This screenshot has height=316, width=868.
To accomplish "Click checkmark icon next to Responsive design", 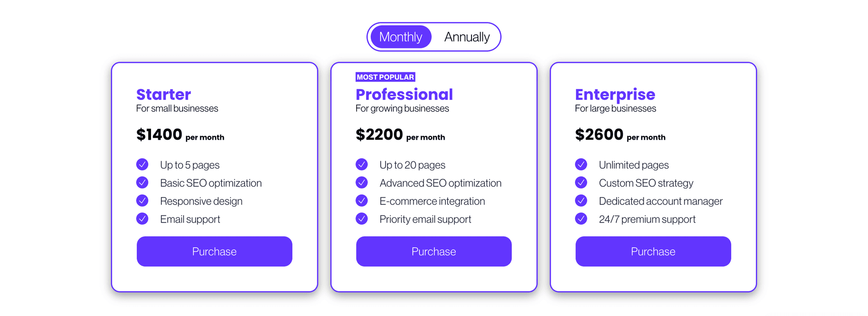I will (142, 200).
